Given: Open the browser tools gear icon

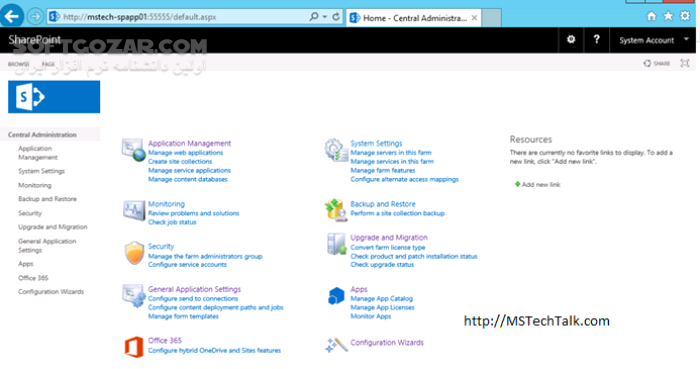Looking at the screenshot, I should point(685,16).
